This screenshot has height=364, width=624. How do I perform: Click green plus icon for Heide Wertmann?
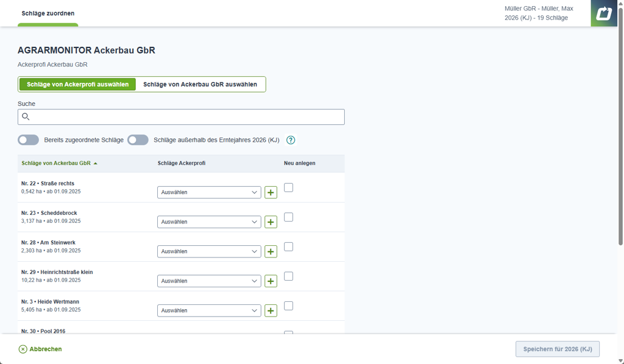(x=271, y=310)
